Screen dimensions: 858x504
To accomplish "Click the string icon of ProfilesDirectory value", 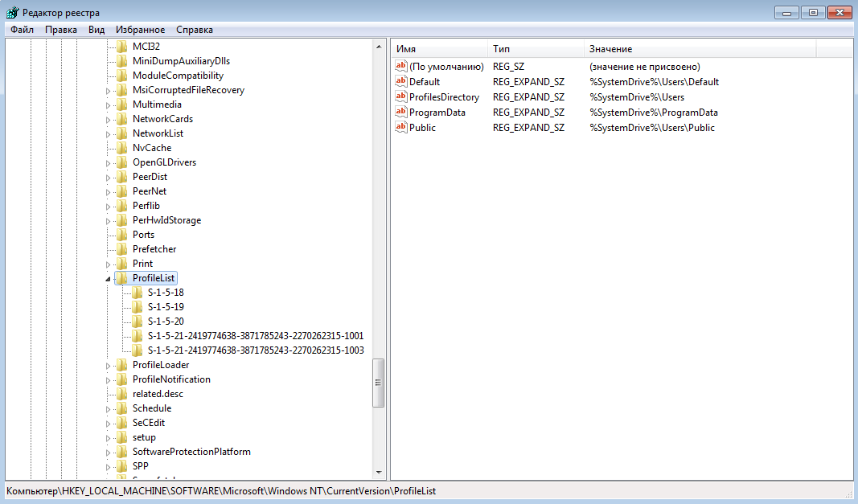I will [x=401, y=96].
